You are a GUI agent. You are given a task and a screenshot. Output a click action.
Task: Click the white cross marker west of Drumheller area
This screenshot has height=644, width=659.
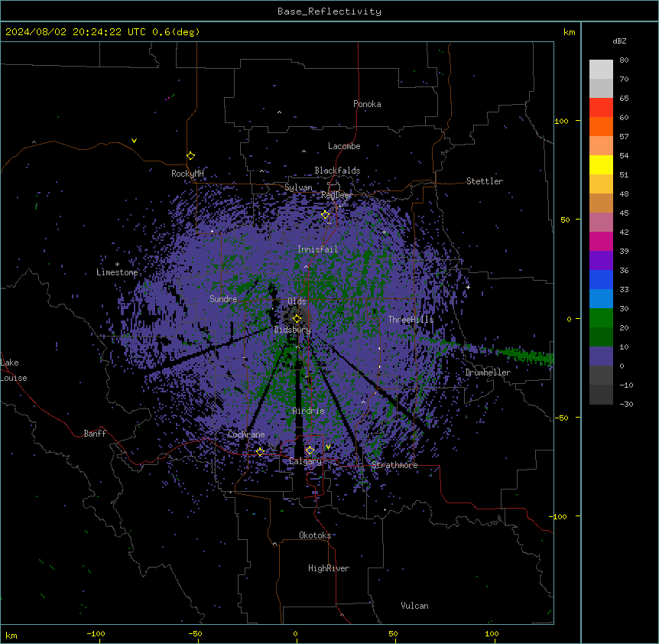point(468,287)
